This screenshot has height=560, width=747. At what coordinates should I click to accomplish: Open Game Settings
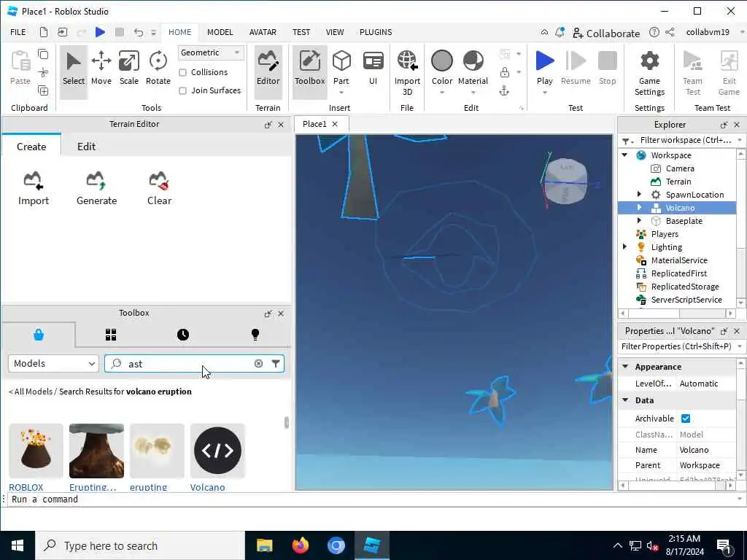coord(649,73)
